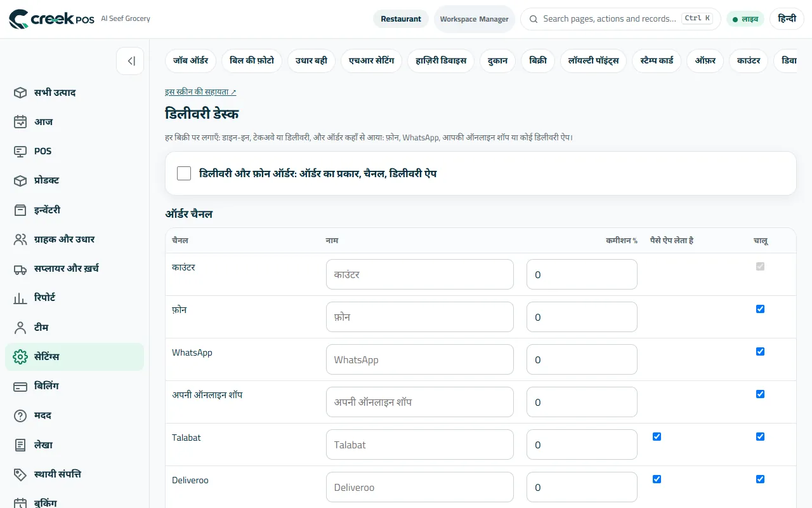Click the कमीशन % field for फ़ोन
Viewport: 812px width, 508px height.
[x=582, y=317]
